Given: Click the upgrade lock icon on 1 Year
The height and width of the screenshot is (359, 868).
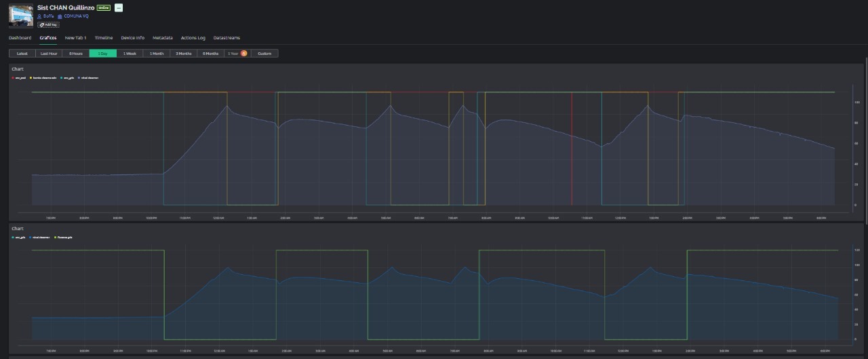Looking at the screenshot, I should pyautogui.click(x=244, y=53).
